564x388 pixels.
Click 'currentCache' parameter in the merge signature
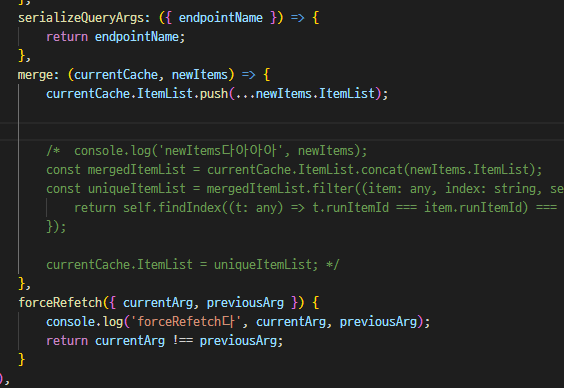[x=116, y=75]
